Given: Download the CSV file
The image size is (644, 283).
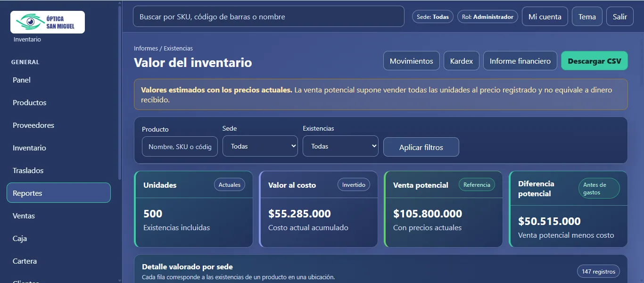Looking at the screenshot, I should pos(594,61).
